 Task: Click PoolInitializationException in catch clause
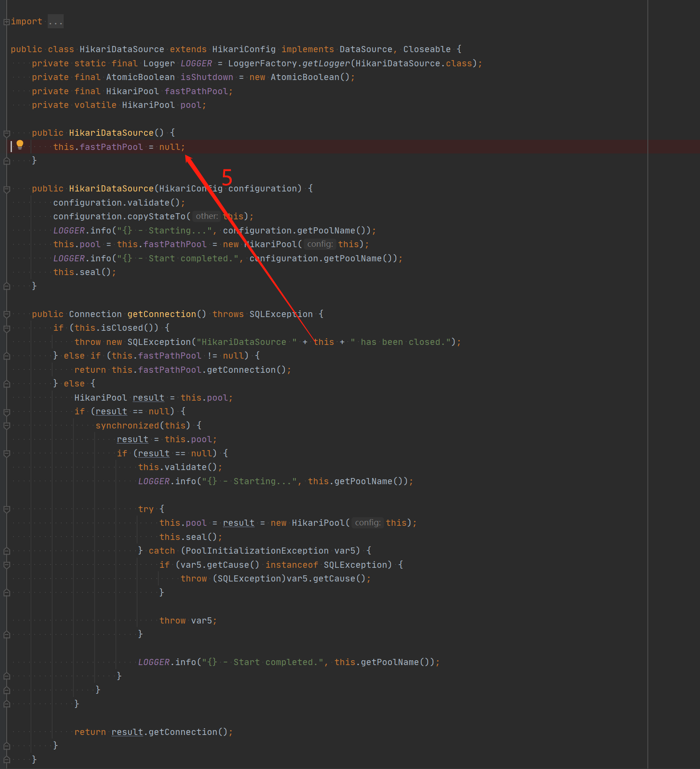[x=257, y=551]
